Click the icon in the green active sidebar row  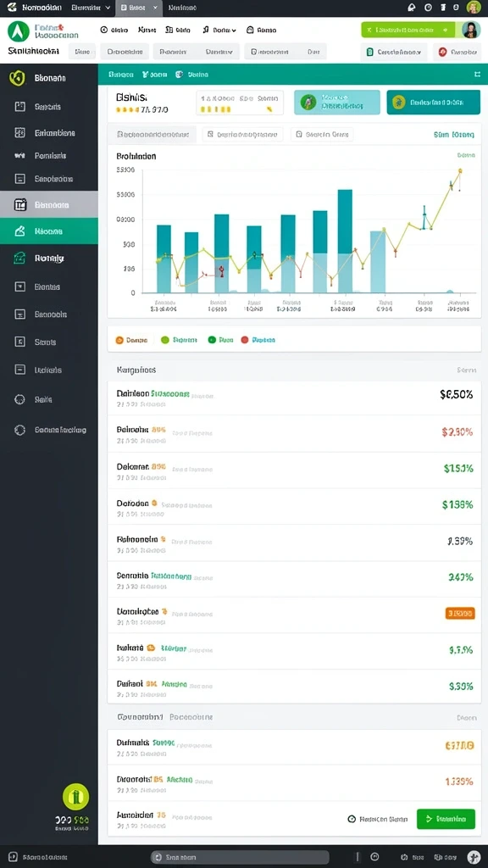(x=20, y=231)
